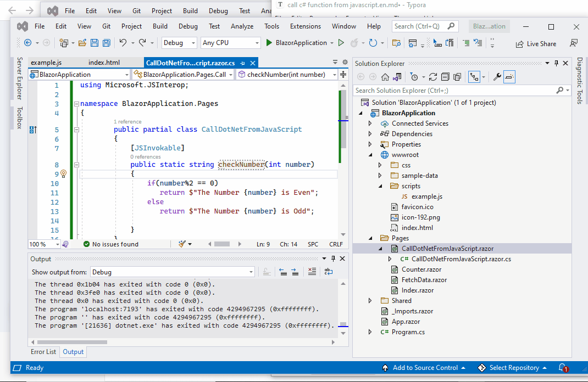Open the Analyze menu
Viewport: 588px width, 382px height.
pyautogui.click(x=241, y=26)
